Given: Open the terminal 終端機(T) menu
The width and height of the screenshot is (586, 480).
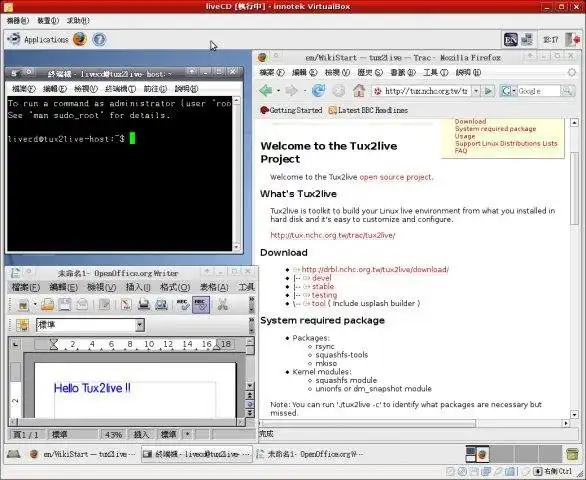Looking at the screenshot, I should point(120,89).
